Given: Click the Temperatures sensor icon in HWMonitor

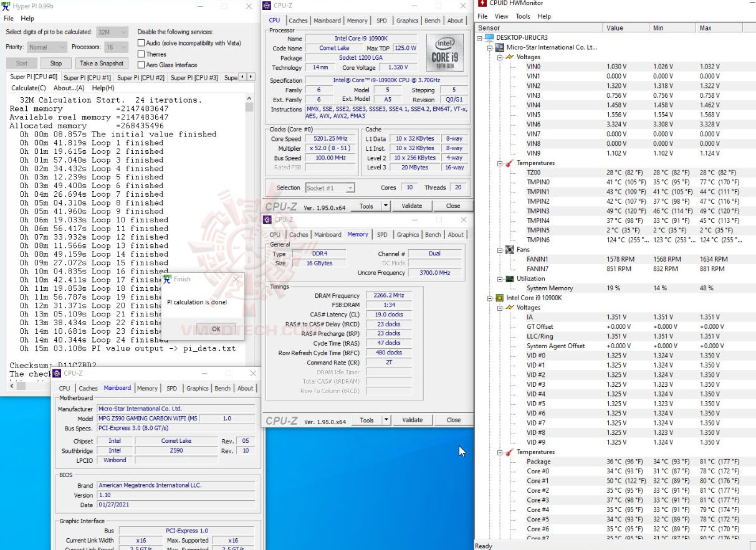Looking at the screenshot, I should (509, 163).
